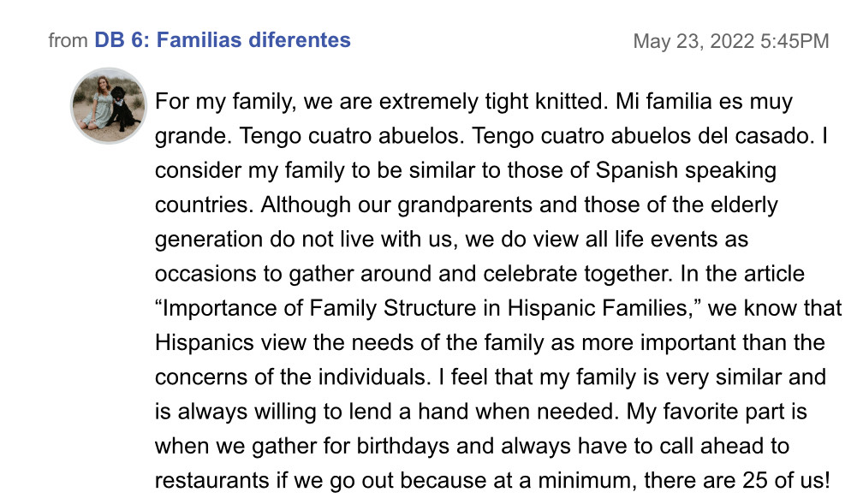Click the poster's profile avatar photo
Viewport: 863px width, 504px height.
(109, 105)
